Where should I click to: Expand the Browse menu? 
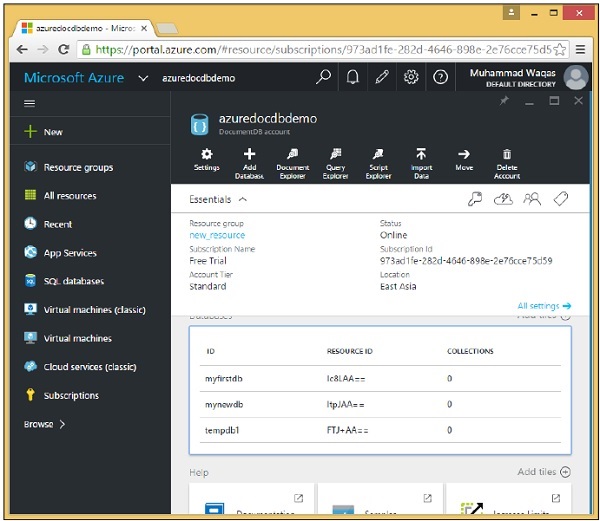[x=44, y=424]
